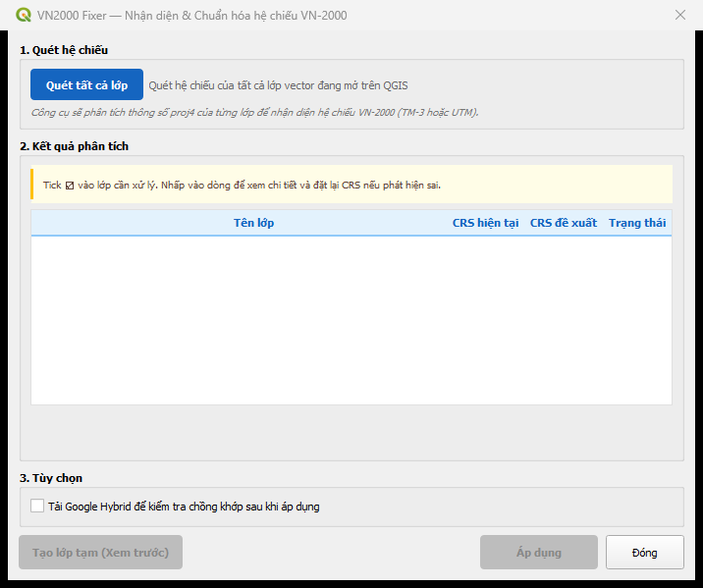Click the '3. Tùy chọn' section heading
Image resolution: width=703 pixels, height=588 pixels.
[51, 478]
